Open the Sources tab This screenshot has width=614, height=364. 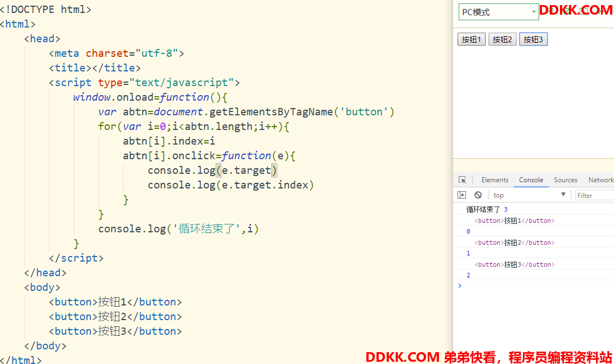pos(566,180)
